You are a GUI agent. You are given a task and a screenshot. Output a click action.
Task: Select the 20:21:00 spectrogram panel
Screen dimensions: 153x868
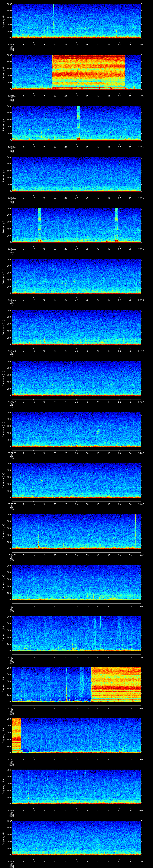coord(77,378)
